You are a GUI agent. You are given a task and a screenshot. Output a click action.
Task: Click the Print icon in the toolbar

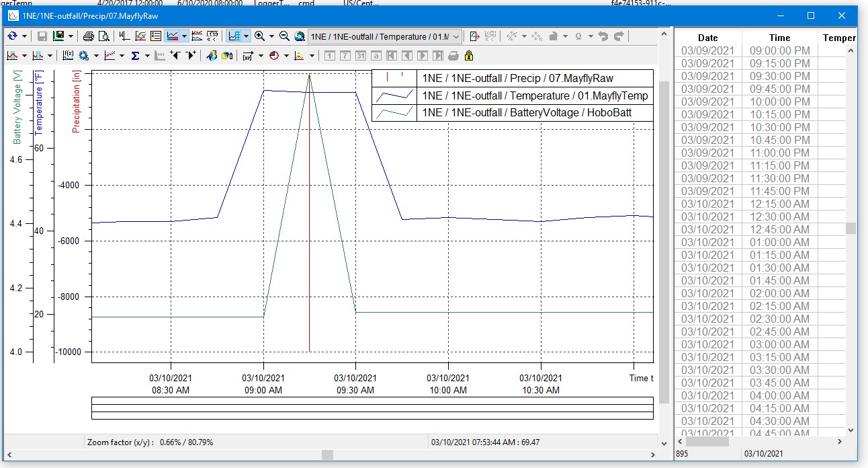(x=89, y=36)
